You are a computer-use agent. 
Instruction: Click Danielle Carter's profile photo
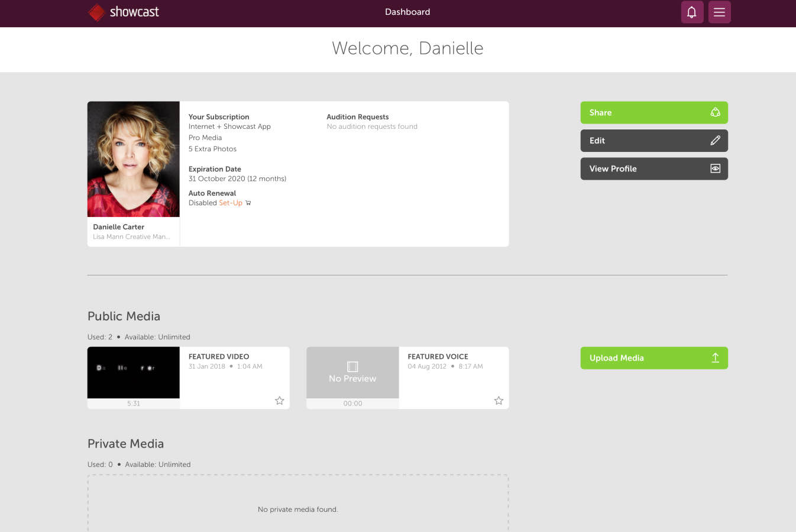pos(134,159)
